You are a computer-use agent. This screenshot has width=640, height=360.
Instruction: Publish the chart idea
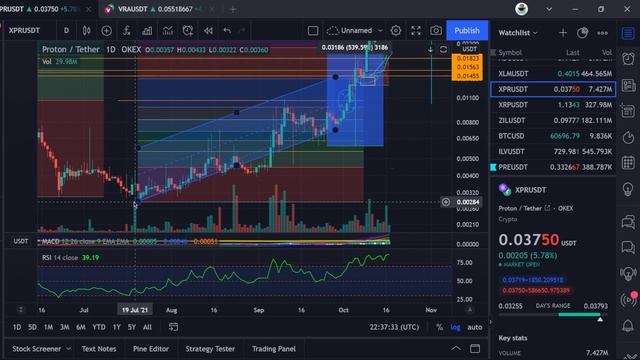467,31
